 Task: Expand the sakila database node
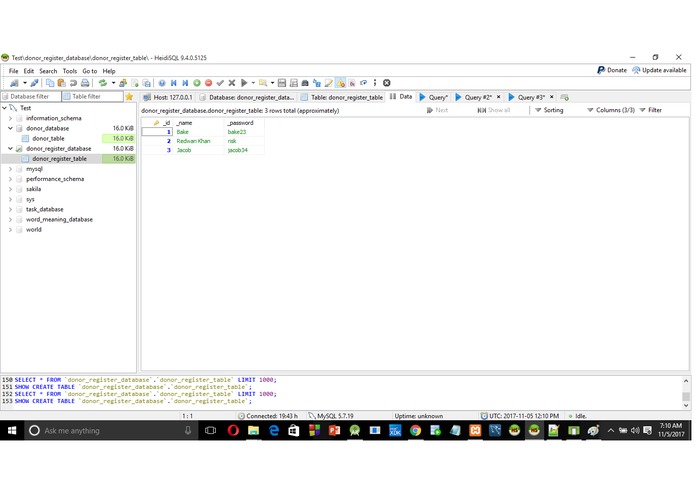coord(10,189)
